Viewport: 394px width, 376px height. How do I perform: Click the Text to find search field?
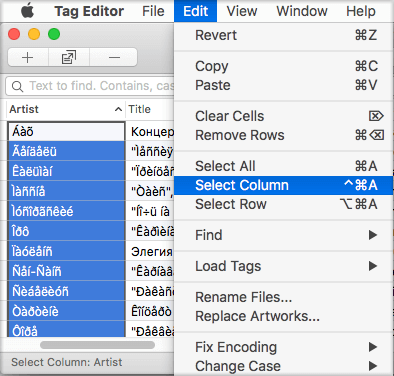pos(90,86)
